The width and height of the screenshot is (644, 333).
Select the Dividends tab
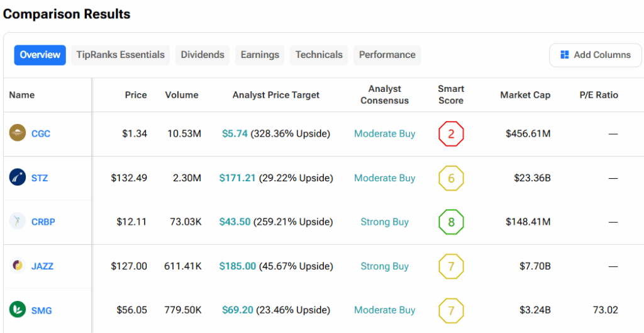coord(203,55)
